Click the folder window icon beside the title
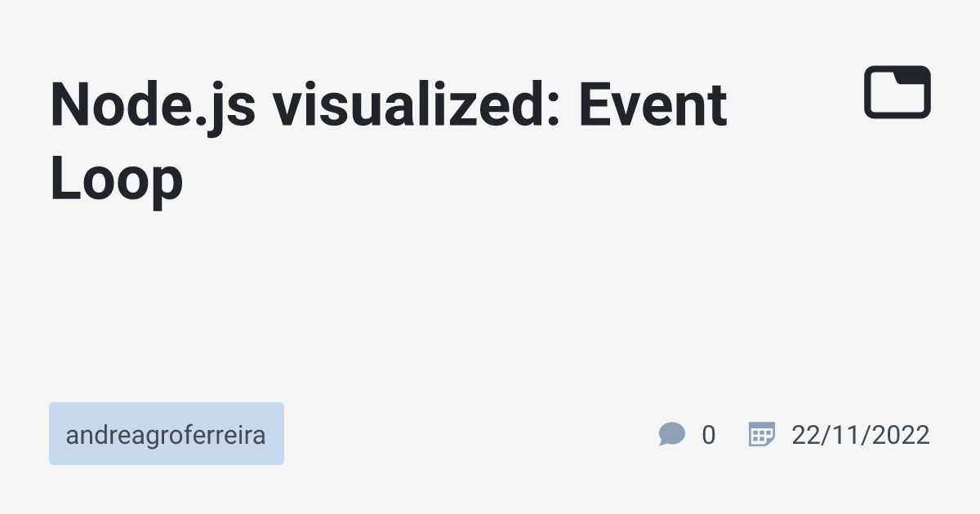The width and height of the screenshot is (980, 514). point(898,91)
